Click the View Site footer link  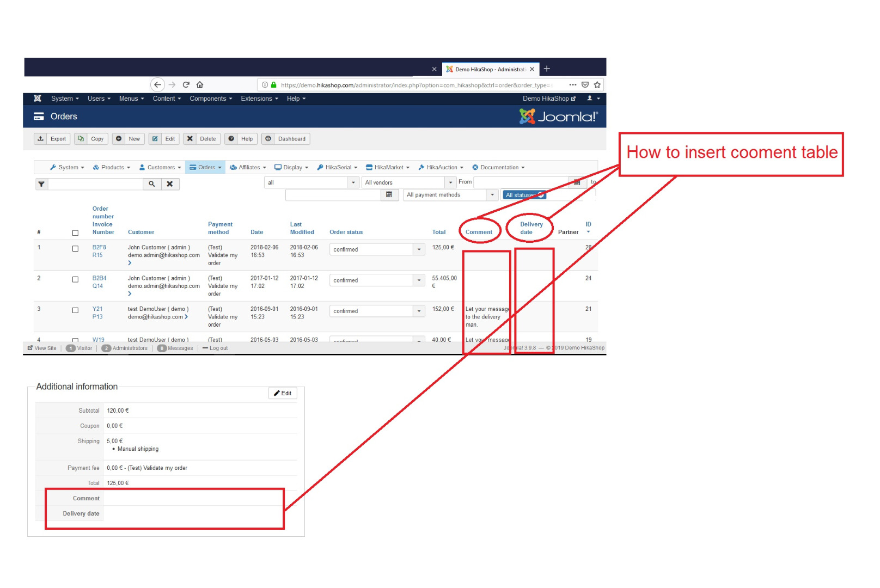point(42,348)
